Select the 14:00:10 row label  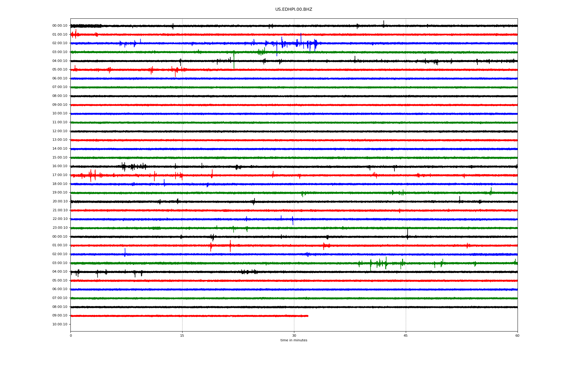pyautogui.click(x=60, y=149)
